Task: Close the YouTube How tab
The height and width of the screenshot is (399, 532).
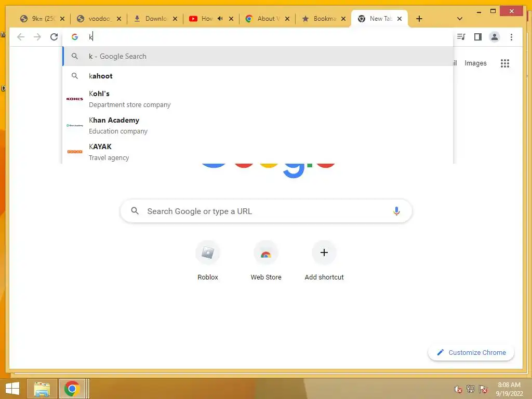Action: coord(231,19)
